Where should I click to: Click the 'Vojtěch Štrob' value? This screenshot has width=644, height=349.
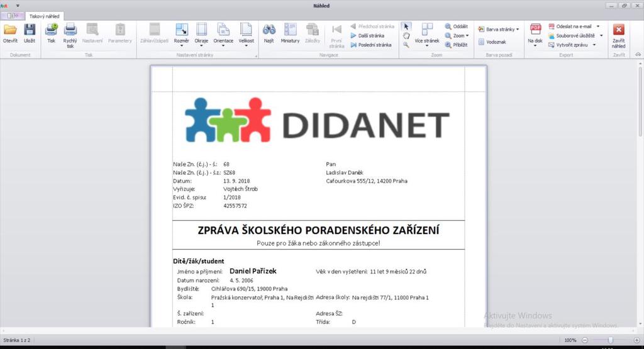pyautogui.click(x=241, y=189)
